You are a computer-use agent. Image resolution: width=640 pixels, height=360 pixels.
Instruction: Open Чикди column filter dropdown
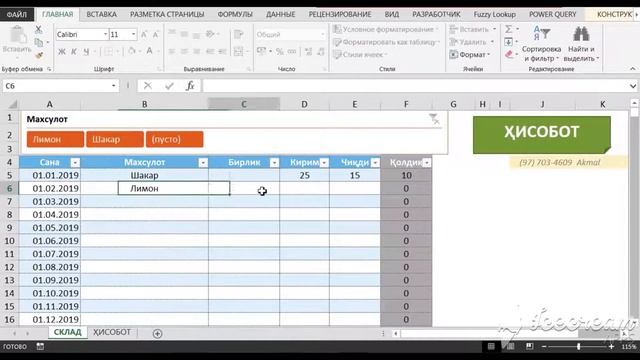[x=375, y=162]
